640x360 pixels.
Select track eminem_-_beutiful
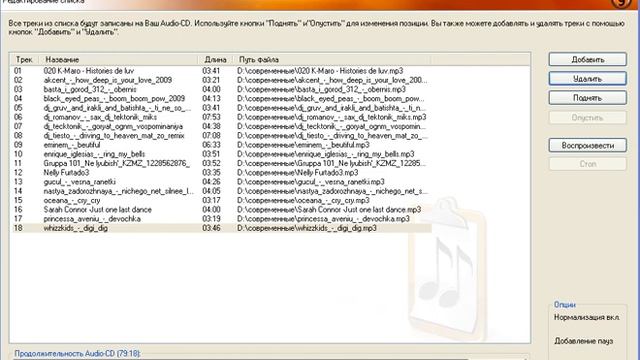pyautogui.click(x=221, y=144)
